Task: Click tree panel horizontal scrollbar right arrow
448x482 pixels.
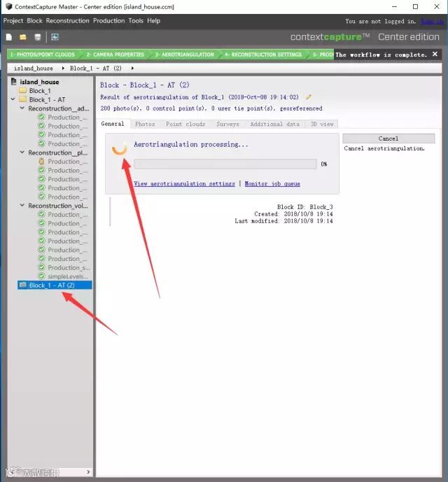Action: (88, 472)
